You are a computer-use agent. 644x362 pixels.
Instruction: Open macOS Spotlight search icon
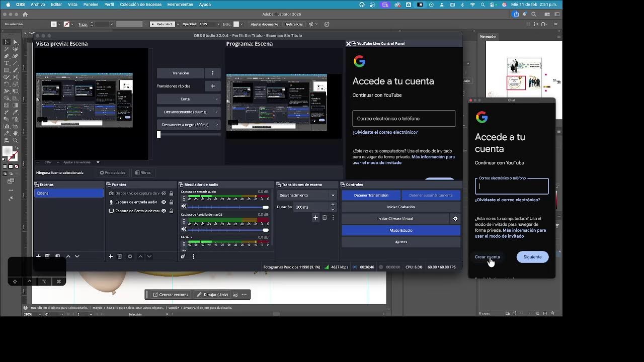point(483,5)
